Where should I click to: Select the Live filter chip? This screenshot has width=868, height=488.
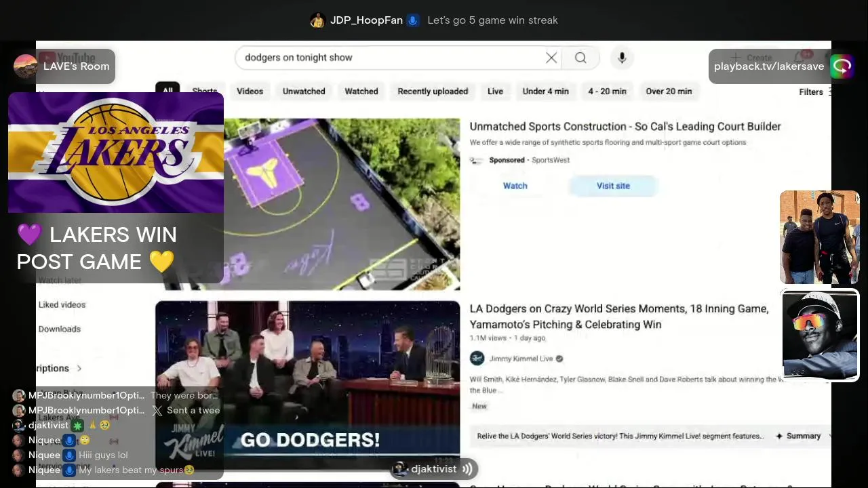coord(495,91)
